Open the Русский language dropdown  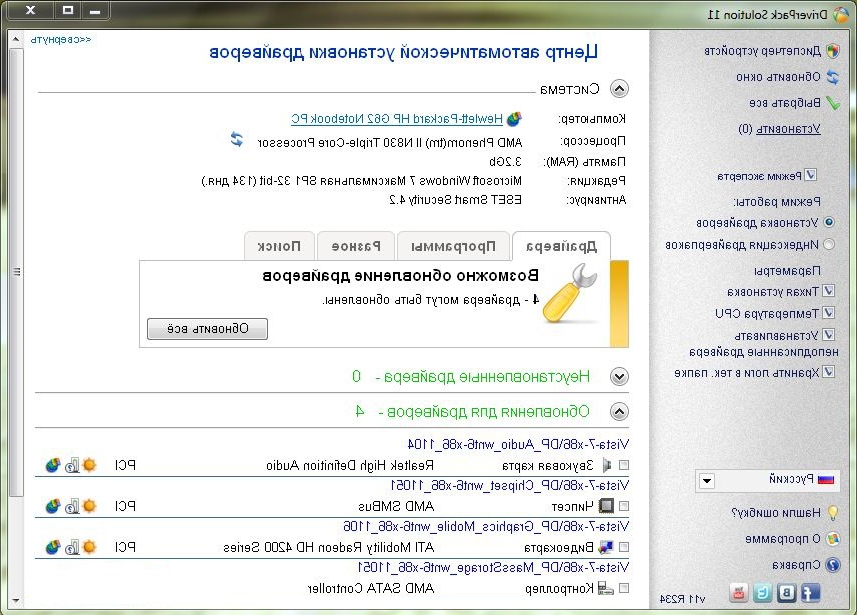point(707,481)
